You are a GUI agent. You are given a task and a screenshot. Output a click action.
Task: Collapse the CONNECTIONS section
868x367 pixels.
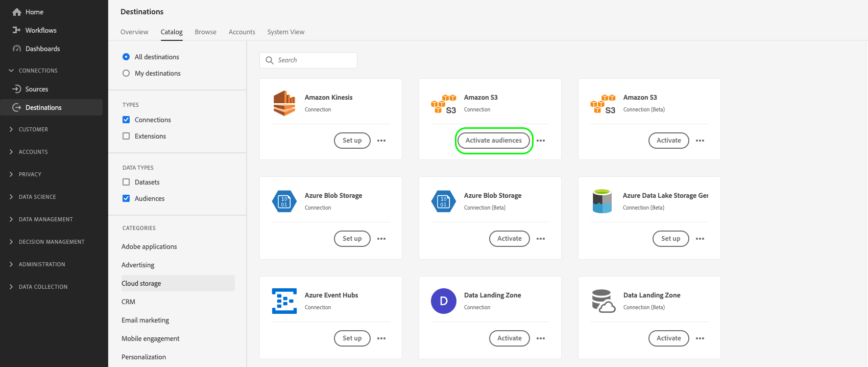[33, 71]
